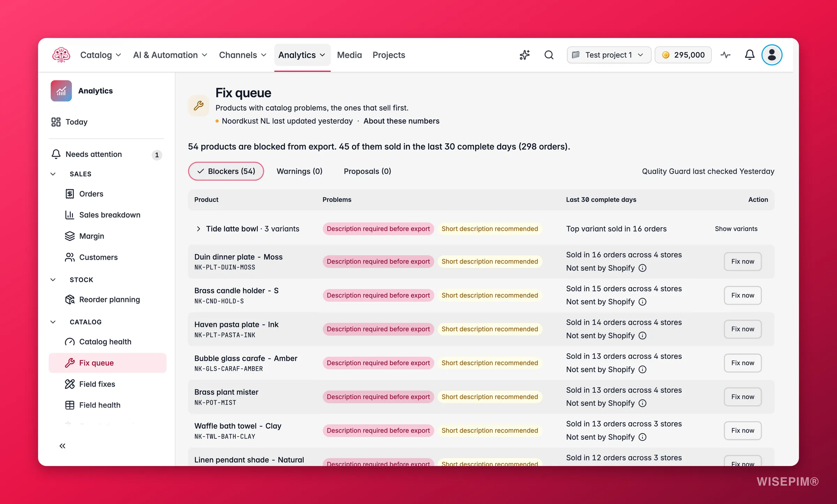The width and height of the screenshot is (837, 504).
Task: Open the Analytics dropdown menu
Action: [x=302, y=55]
